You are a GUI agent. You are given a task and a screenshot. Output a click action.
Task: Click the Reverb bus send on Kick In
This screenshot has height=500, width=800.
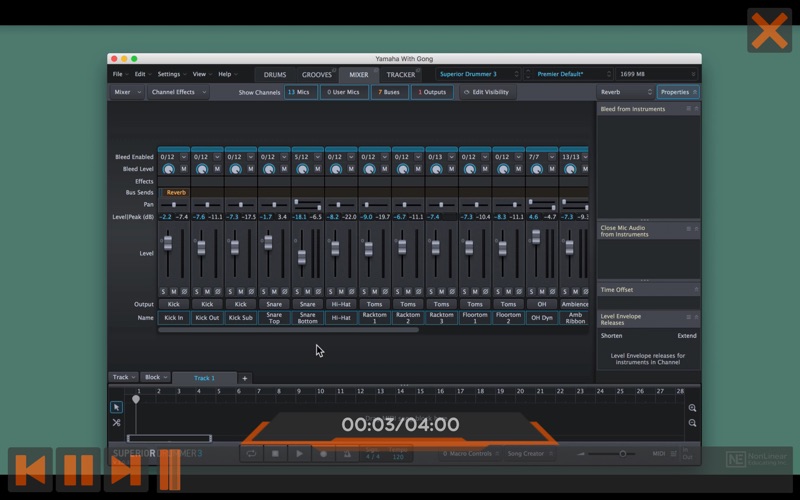coord(176,192)
